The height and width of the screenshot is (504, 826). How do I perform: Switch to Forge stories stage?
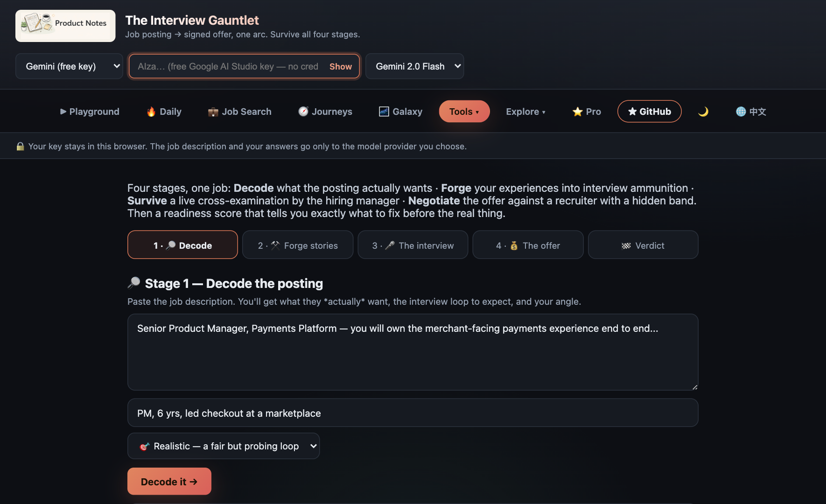(x=298, y=245)
